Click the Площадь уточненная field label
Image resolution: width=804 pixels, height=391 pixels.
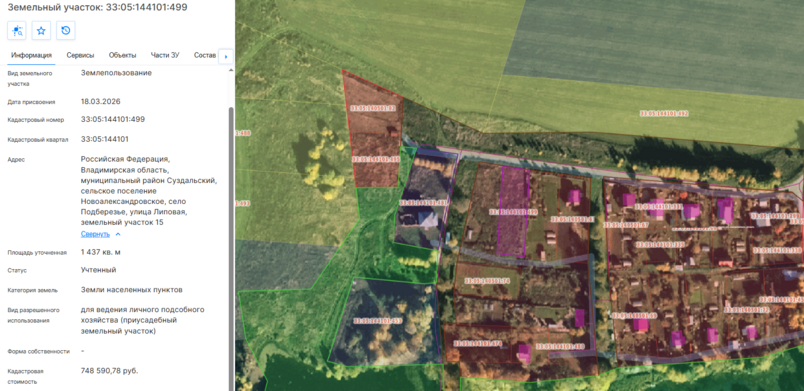(37, 253)
